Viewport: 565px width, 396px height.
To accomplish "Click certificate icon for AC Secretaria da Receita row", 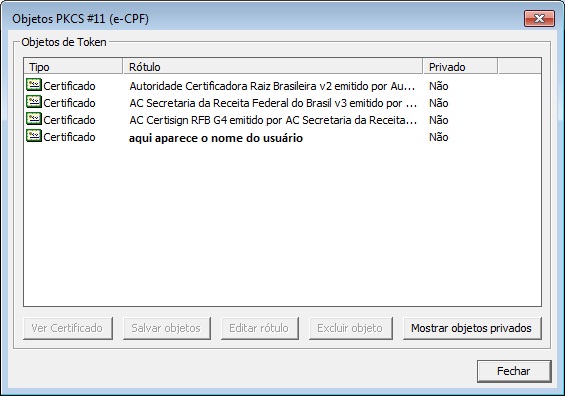I will point(34,102).
